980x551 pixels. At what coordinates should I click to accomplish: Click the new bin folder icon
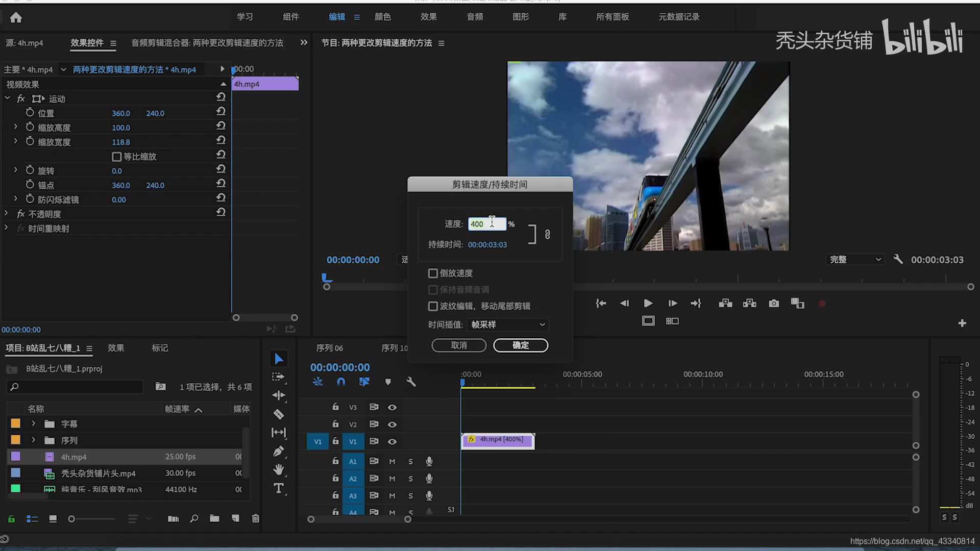click(214, 519)
